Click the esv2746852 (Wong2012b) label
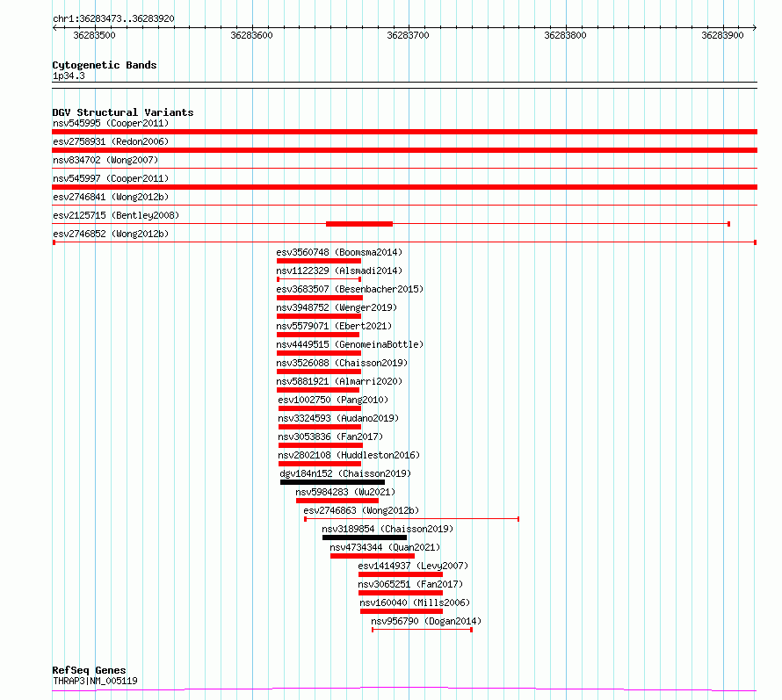Image resolution: width=782 pixels, height=700 pixels. click(111, 234)
